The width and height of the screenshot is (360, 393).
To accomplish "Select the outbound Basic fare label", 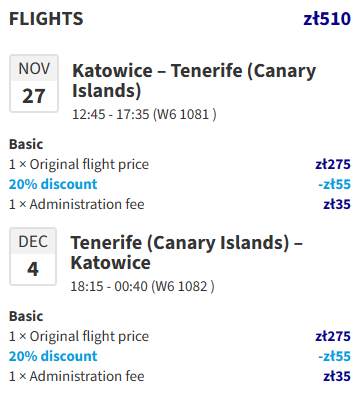I will [x=26, y=144].
